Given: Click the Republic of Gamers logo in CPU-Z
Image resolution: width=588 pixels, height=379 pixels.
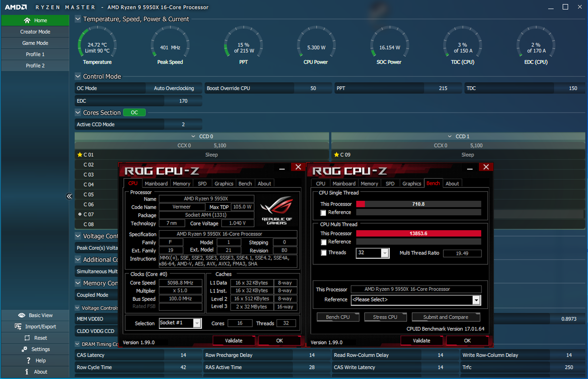Looking at the screenshot, I should 277,209.
